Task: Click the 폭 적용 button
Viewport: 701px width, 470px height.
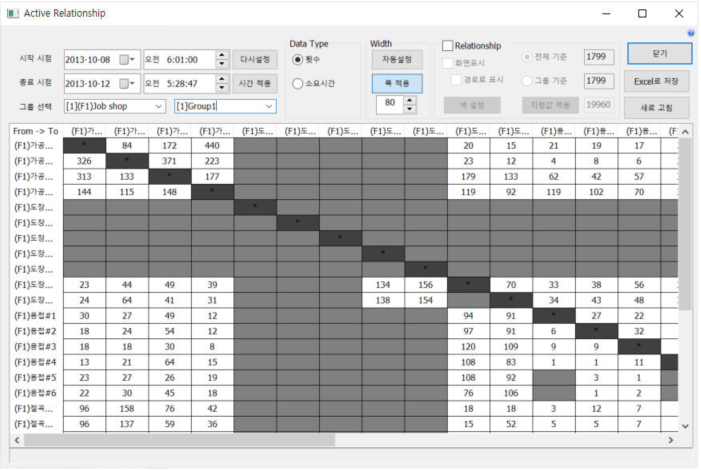Action: point(396,83)
